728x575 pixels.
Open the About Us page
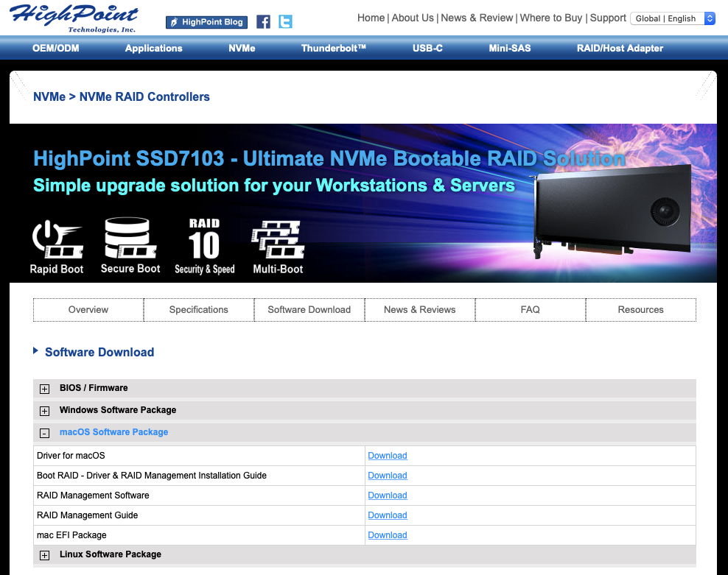pyautogui.click(x=413, y=18)
